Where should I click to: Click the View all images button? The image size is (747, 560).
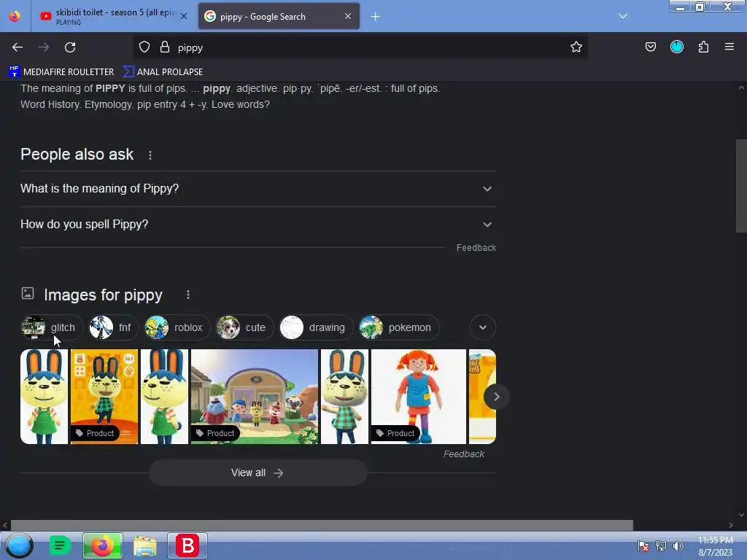coord(258,472)
